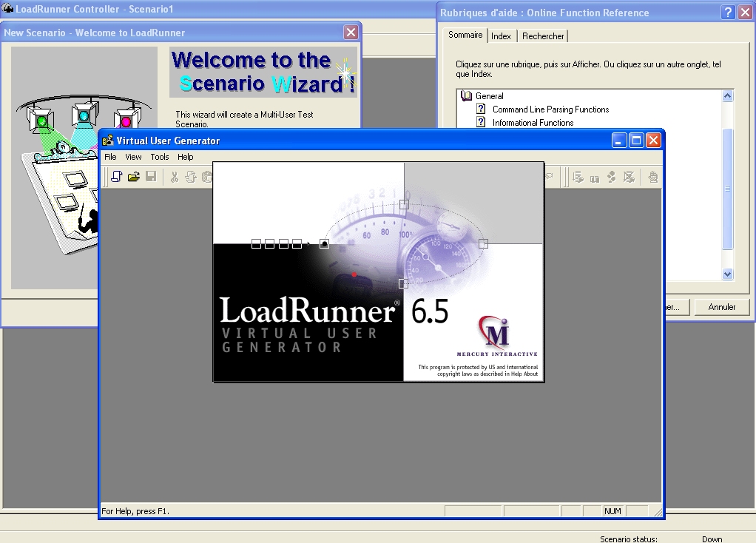Open the View menu
The image size is (756, 543).
[x=134, y=157]
